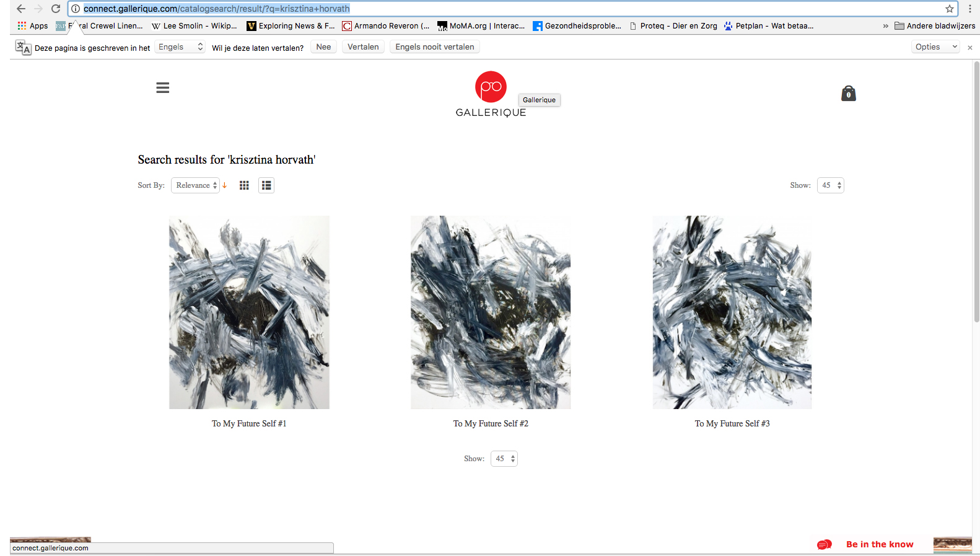980x556 pixels.
Task: Click the title To My Future Self #1
Action: [249, 424]
